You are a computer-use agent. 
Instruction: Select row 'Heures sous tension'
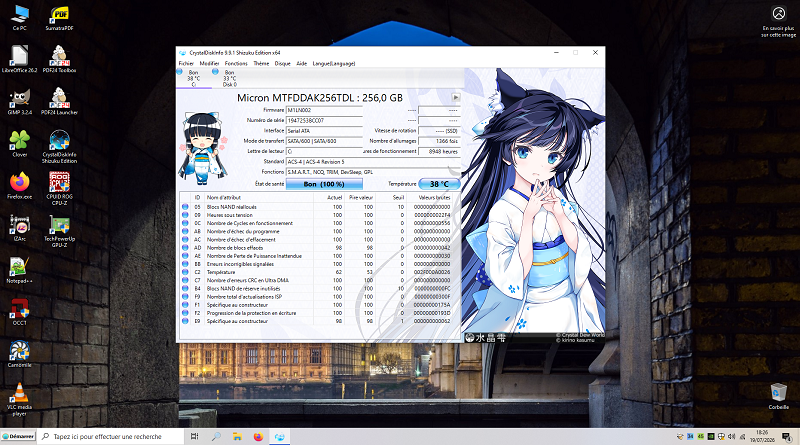pyautogui.click(x=315, y=215)
